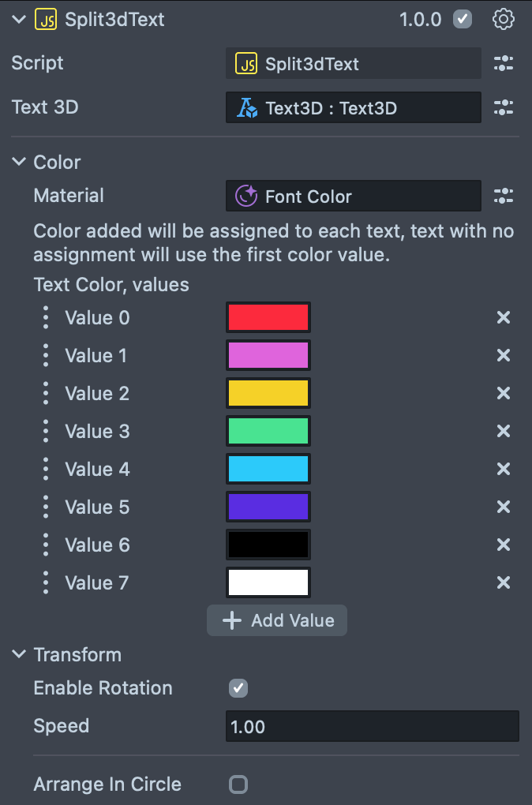Select the Text3D reference field
532x805 pixels.
[353, 108]
